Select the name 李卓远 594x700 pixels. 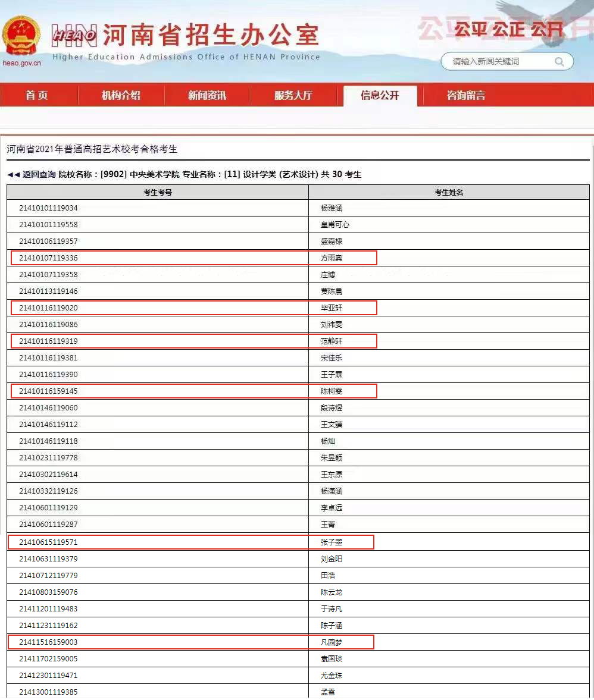[332, 508]
